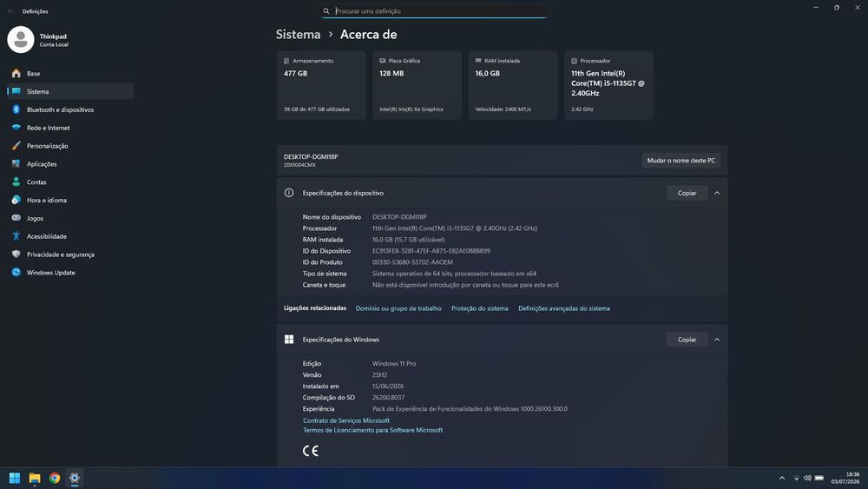Image resolution: width=868 pixels, height=489 pixels.
Task: Open Proteção do sistema link
Action: click(479, 308)
